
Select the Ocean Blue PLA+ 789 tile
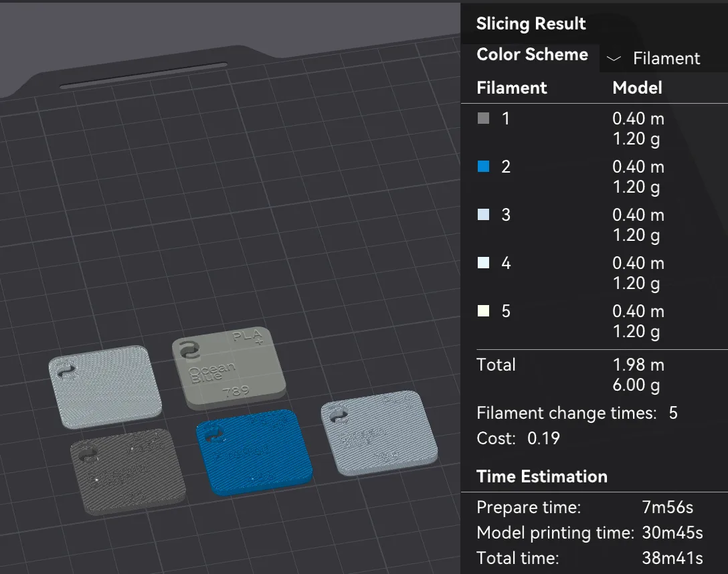229,367
